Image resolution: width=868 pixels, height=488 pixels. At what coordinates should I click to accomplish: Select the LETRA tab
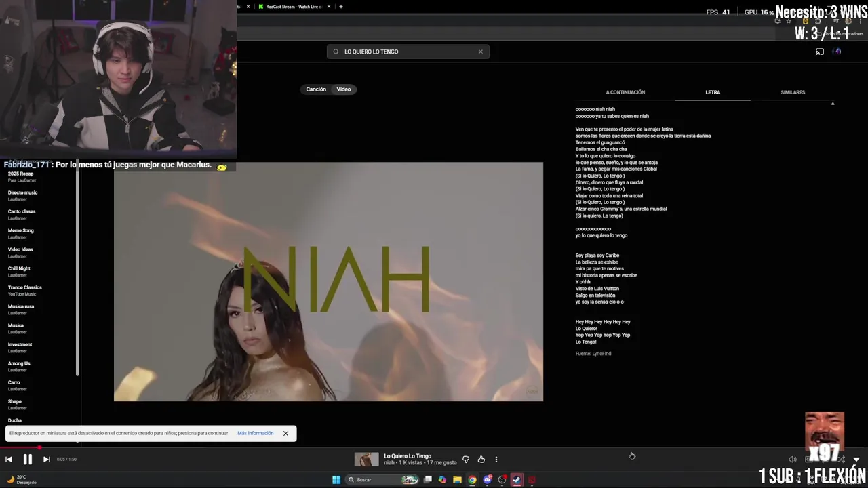(713, 92)
